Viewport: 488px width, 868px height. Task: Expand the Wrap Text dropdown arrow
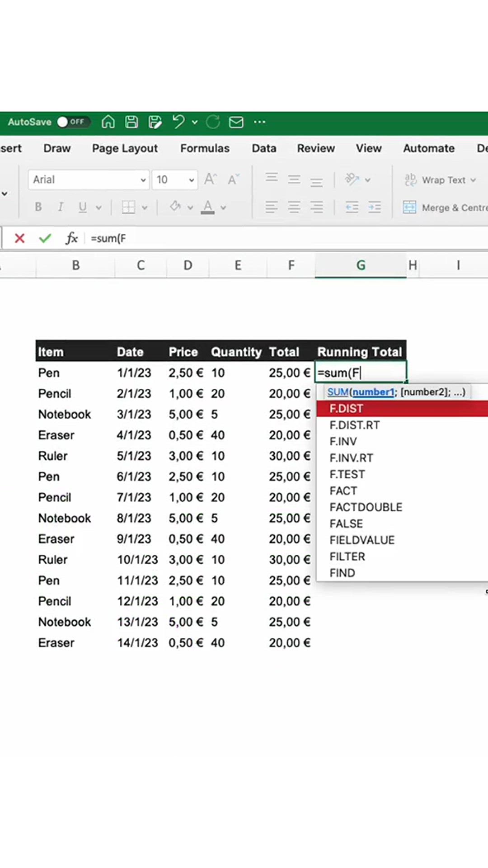pyautogui.click(x=473, y=180)
